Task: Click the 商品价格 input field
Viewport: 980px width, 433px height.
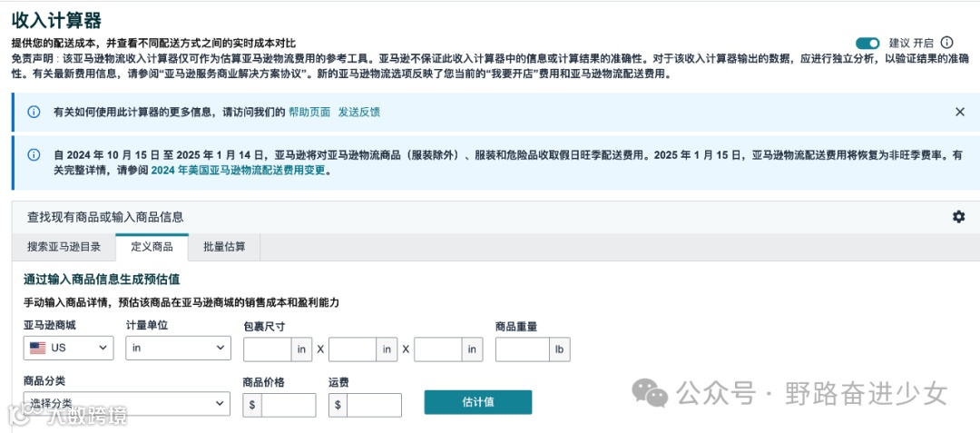Action: 289,405
